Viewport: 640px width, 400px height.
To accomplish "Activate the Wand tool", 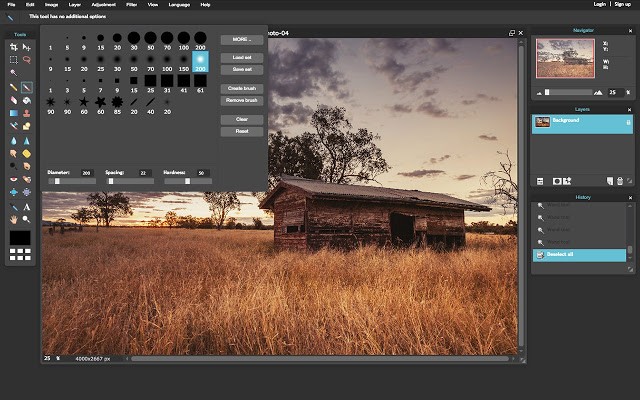I will coord(13,73).
